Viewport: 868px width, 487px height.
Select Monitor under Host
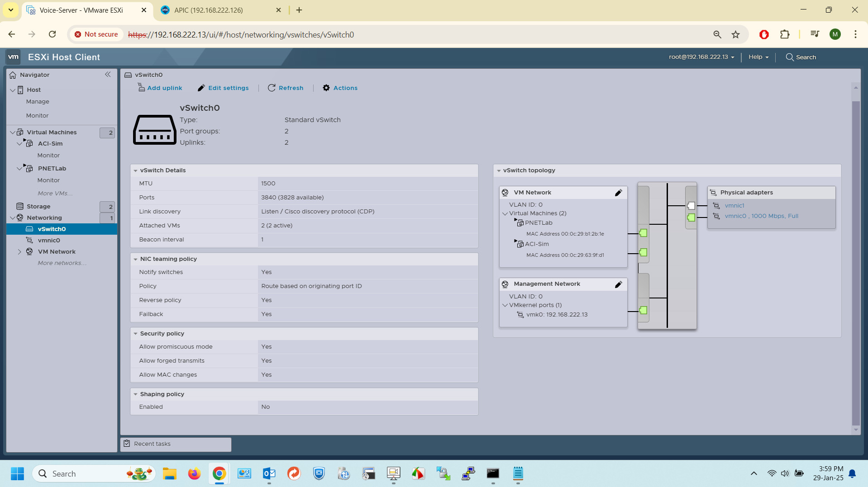pyautogui.click(x=37, y=116)
